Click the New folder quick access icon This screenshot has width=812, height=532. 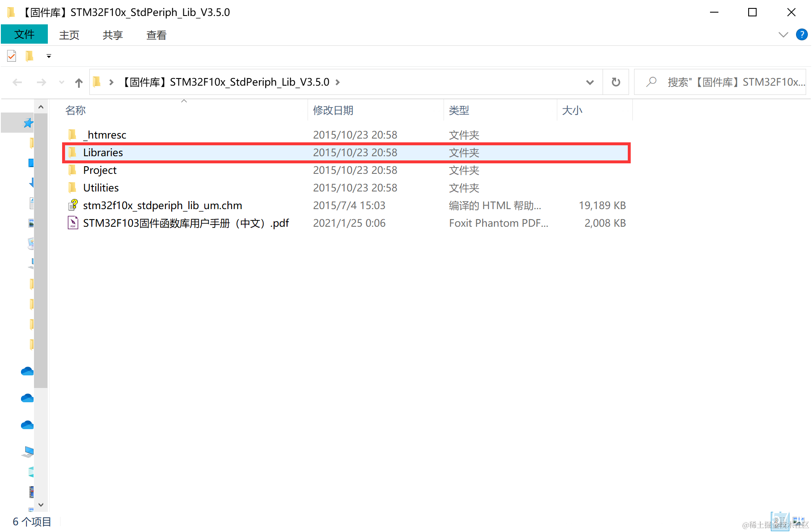[x=29, y=56]
